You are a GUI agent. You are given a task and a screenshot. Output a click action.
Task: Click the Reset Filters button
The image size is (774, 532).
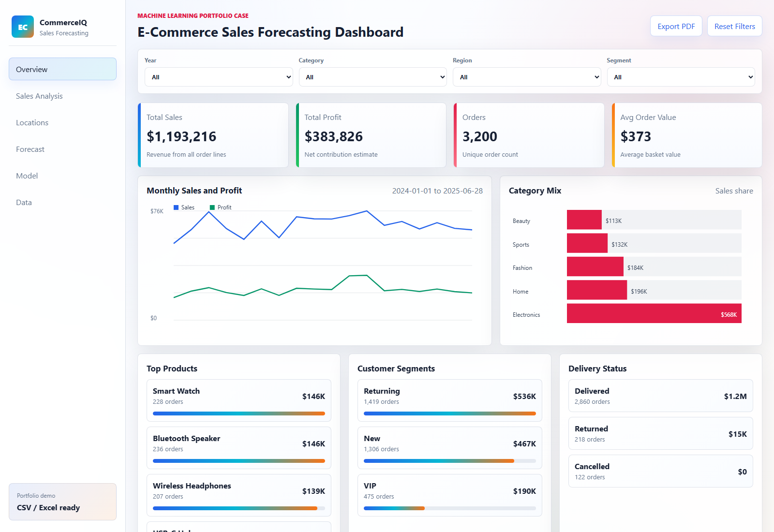734,26
